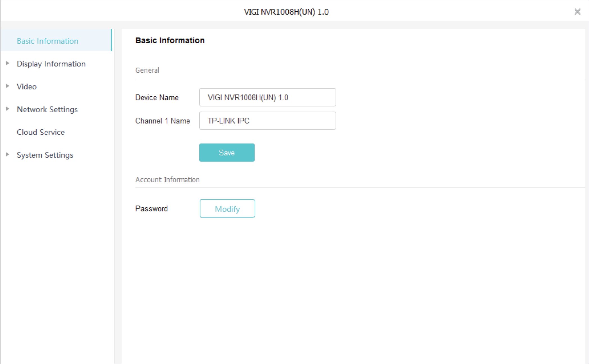This screenshot has height=364, width=589.
Task: Go to Cloud Service page
Action: (x=41, y=132)
